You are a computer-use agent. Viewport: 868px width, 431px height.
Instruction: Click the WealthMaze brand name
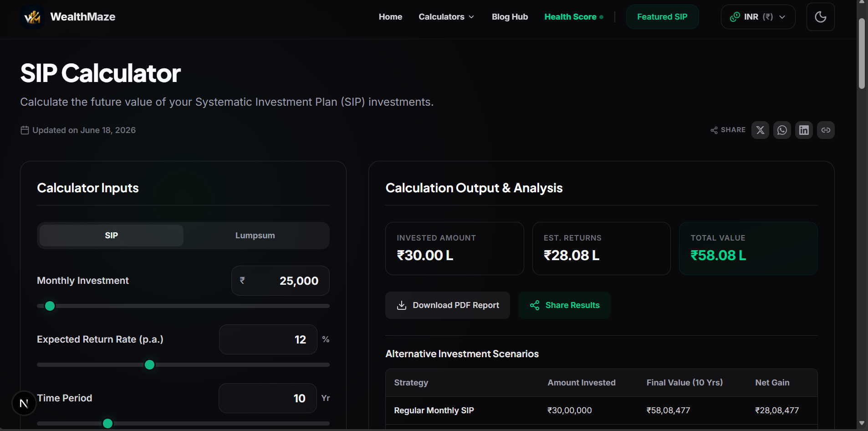(83, 17)
